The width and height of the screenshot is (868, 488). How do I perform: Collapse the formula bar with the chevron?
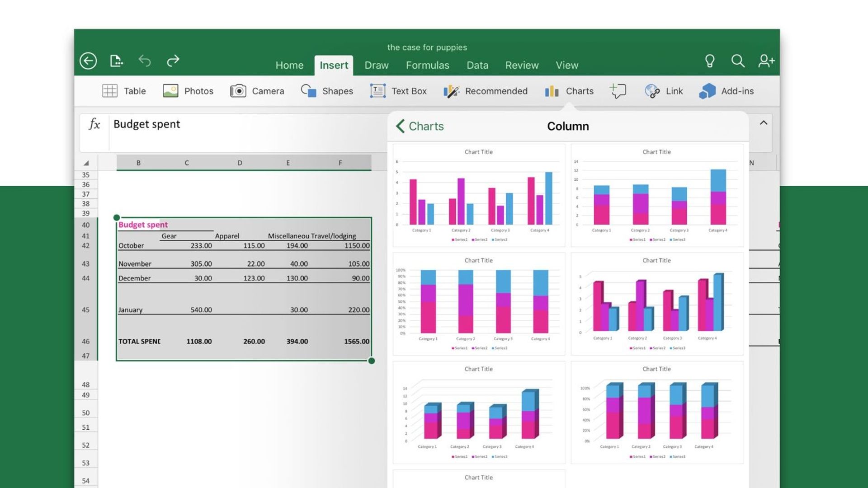763,122
